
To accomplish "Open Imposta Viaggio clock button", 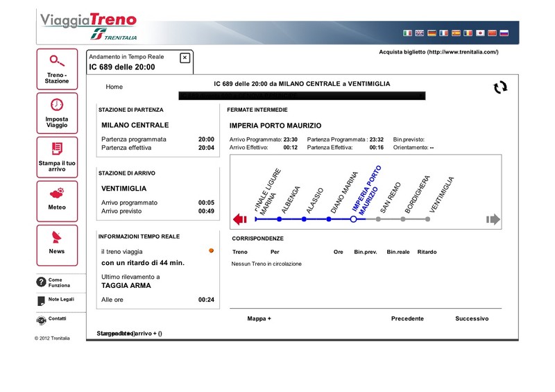I will click(57, 113).
